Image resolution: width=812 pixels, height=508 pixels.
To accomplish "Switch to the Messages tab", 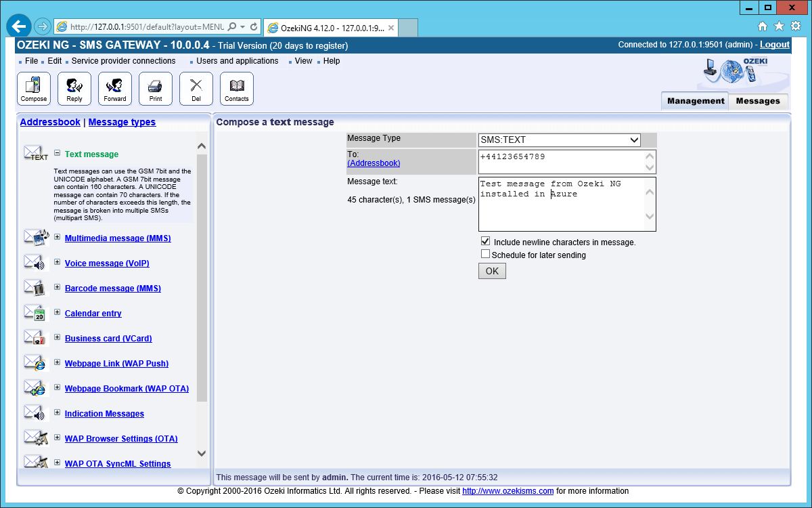I will point(758,101).
